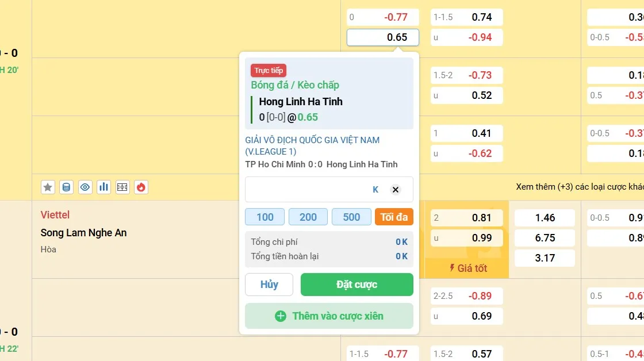Clear stake amount with the X icon

395,190
